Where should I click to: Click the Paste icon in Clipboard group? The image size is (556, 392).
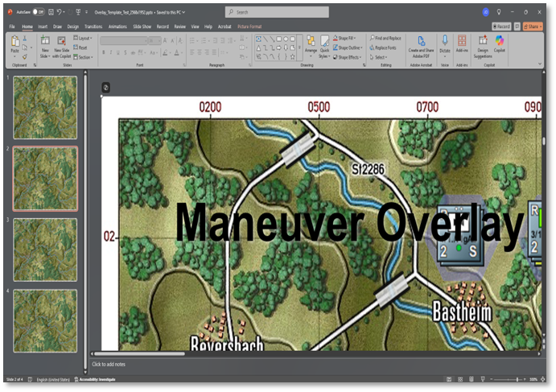pos(14,42)
